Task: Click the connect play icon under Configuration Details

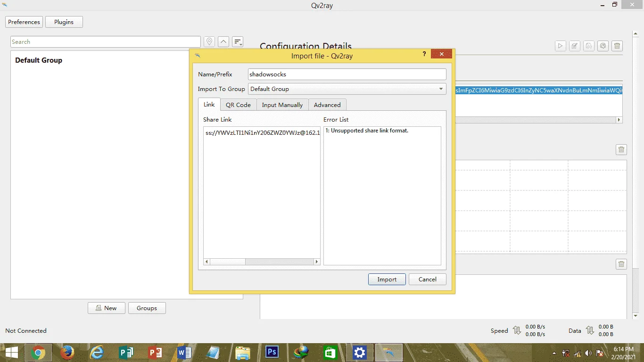Action: (x=560, y=46)
